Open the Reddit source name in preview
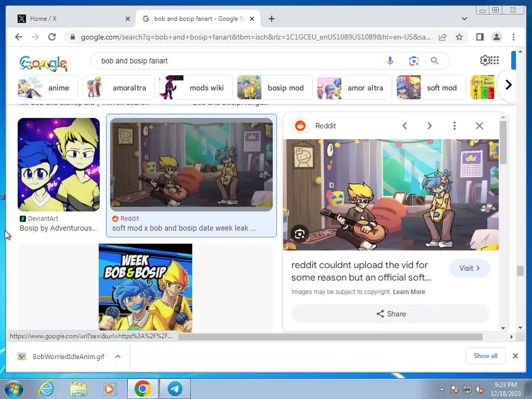 coord(325,126)
